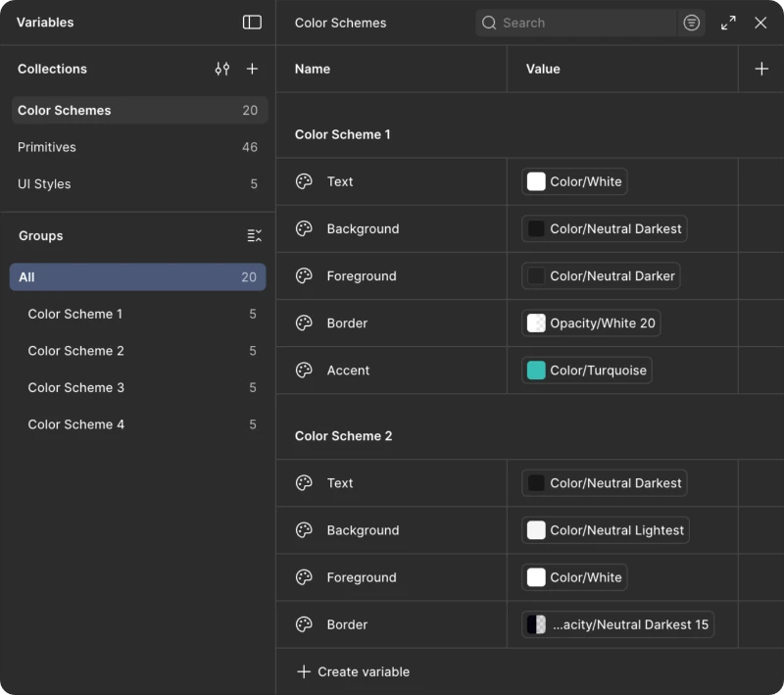The height and width of the screenshot is (695, 784).
Task: Click palette icon of Scheme 1 Text
Action: (304, 181)
